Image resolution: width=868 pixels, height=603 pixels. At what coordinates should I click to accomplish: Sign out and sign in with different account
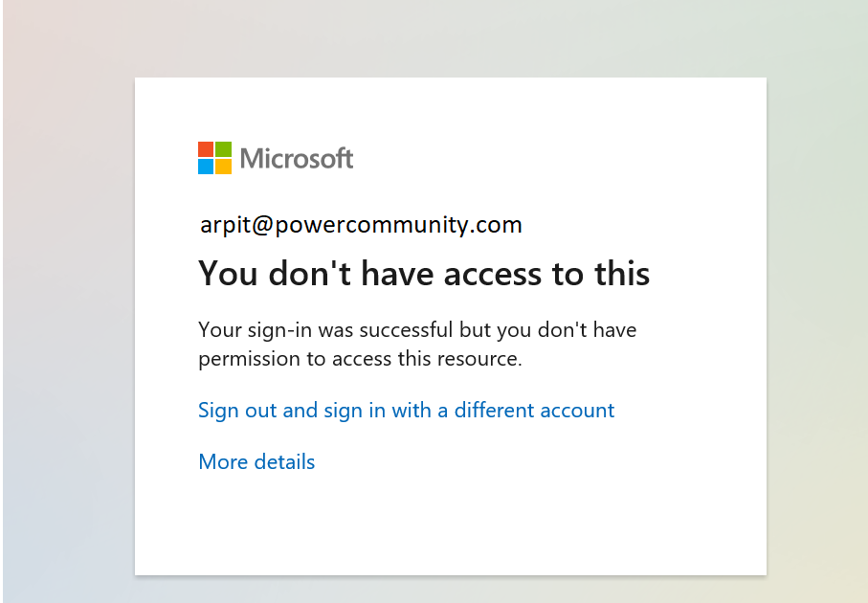(x=407, y=411)
